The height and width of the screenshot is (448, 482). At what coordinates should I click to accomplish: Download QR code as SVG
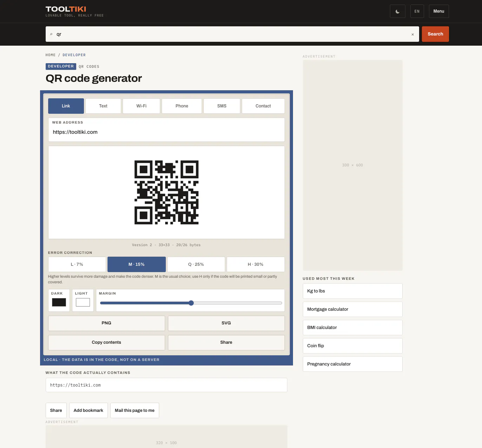[226, 323]
